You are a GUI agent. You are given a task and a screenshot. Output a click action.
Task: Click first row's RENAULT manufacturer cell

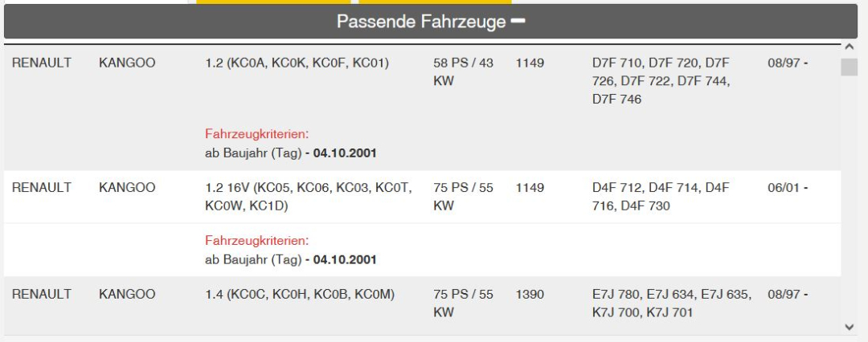click(42, 63)
